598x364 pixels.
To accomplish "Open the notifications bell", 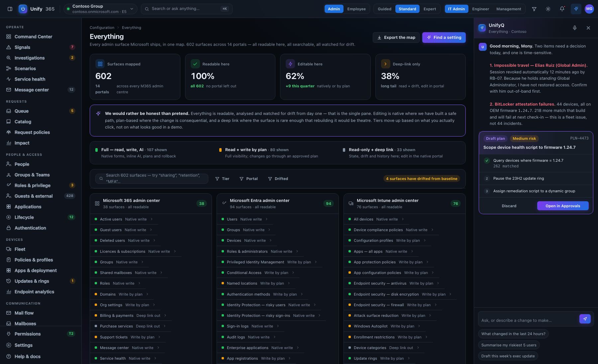I will (562, 9).
